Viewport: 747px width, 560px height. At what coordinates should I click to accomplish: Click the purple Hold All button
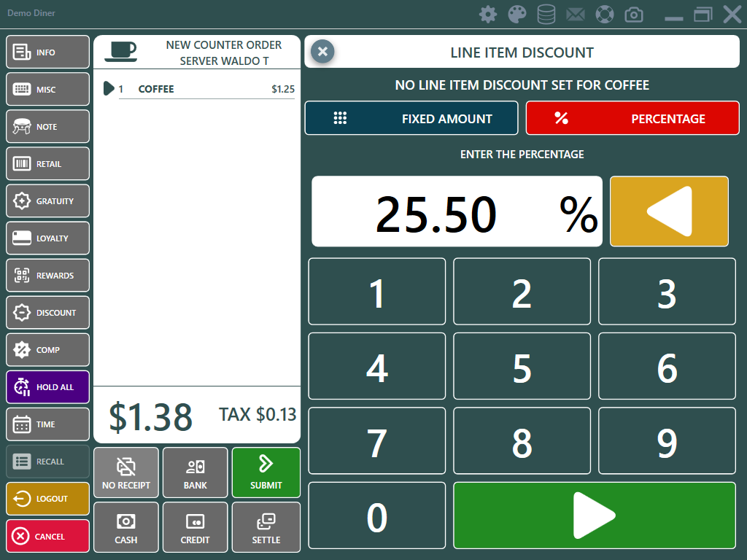click(x=48, y=387)
